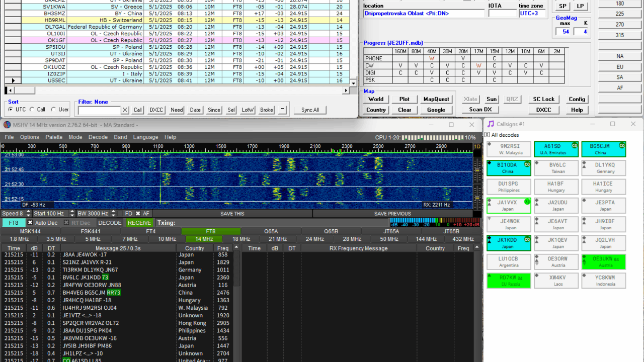Select the Call sort radio button

point(33,110)
